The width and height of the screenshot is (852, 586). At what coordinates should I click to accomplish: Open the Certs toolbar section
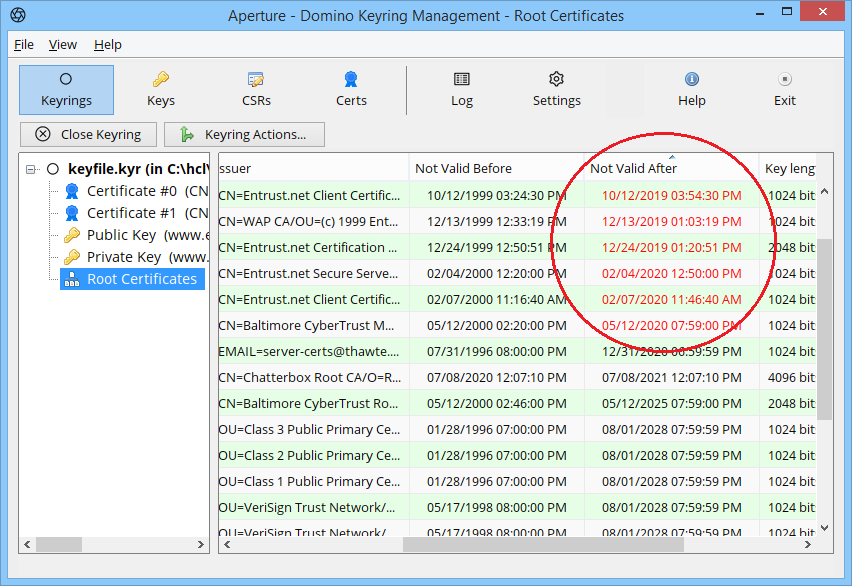coord(351,90)
